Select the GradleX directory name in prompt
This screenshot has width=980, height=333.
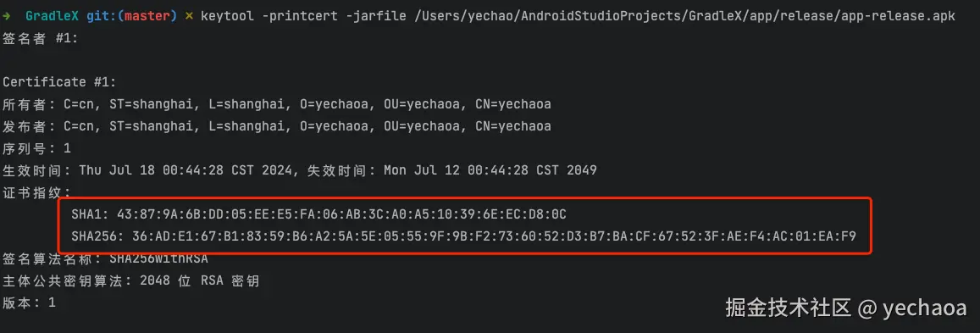click(x=53, y=16)
